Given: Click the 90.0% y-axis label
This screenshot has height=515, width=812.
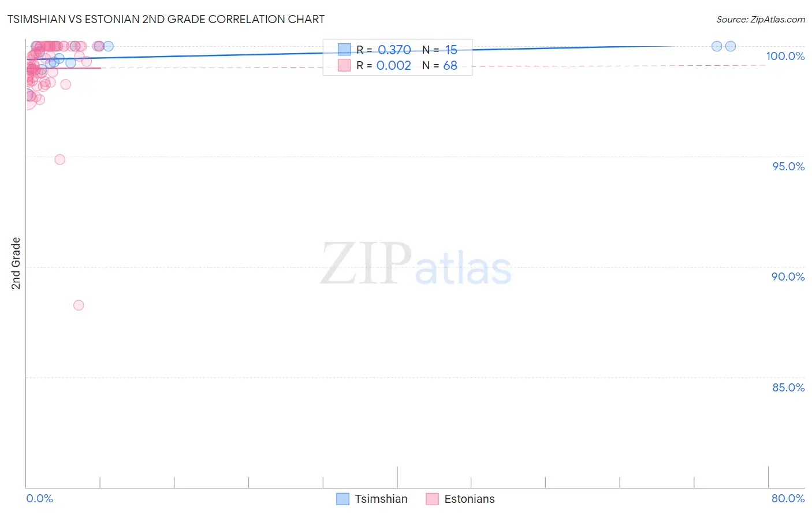Looking at the screenshot, I should tap(788, 277).
